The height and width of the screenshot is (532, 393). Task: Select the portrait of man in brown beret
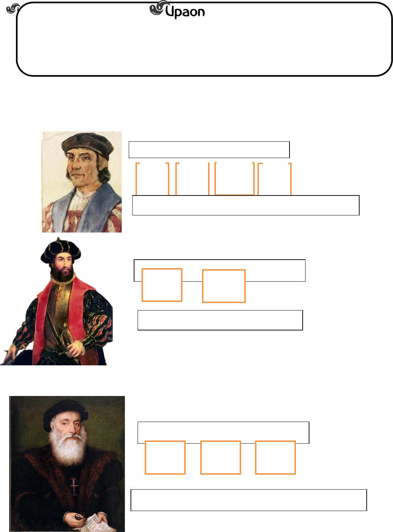[82, 182]
